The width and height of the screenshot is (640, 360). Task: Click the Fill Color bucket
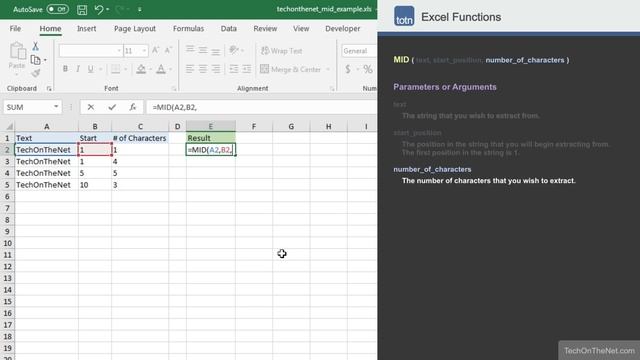point(141,69)
